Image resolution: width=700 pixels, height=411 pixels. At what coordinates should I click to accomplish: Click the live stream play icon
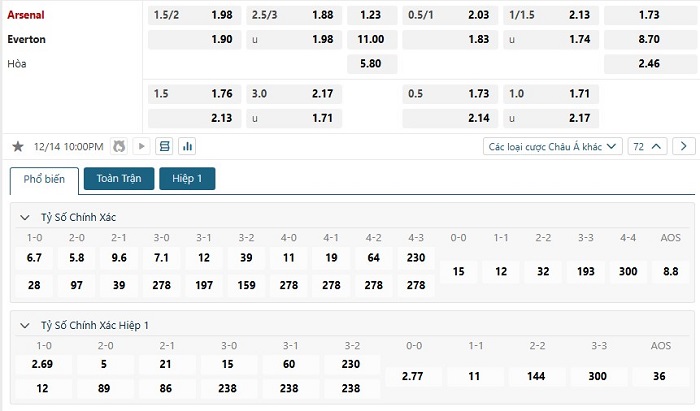tap(141, 146)
